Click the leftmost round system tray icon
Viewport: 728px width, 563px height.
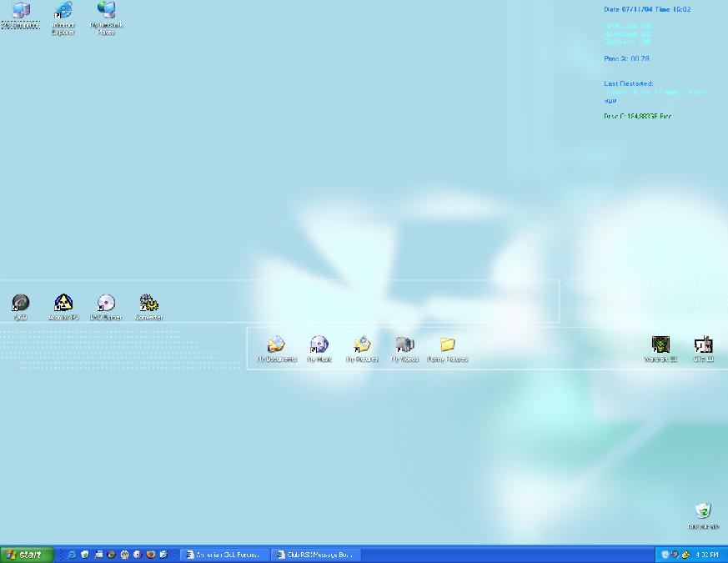point(665,555)
